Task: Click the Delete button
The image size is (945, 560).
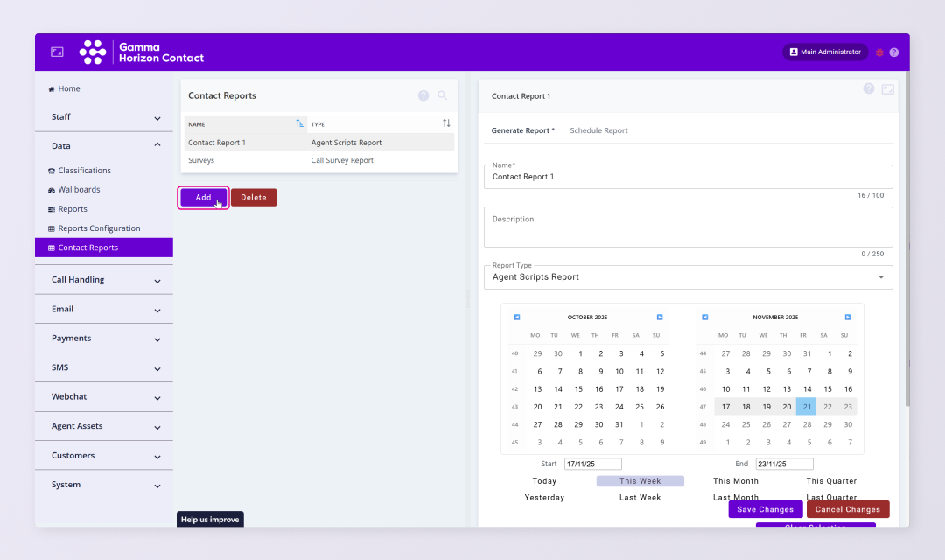Action: (x=254, y=198)
